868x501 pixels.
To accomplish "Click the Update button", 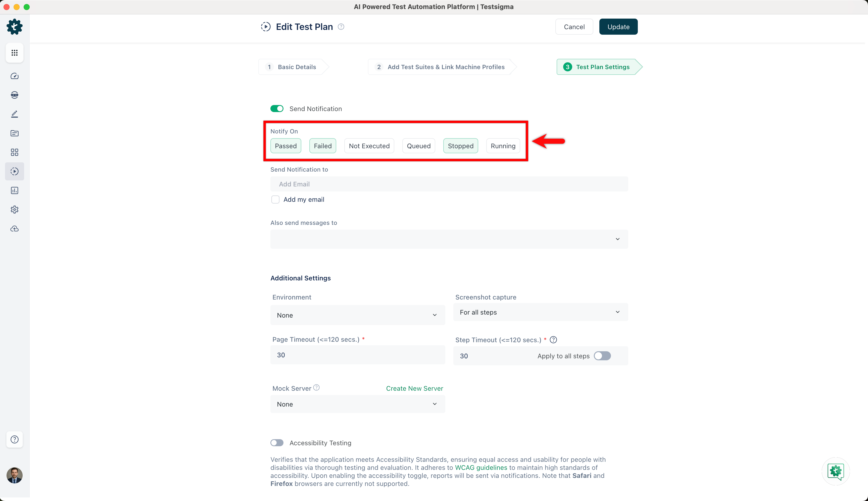I will click(x=618, y=27).
